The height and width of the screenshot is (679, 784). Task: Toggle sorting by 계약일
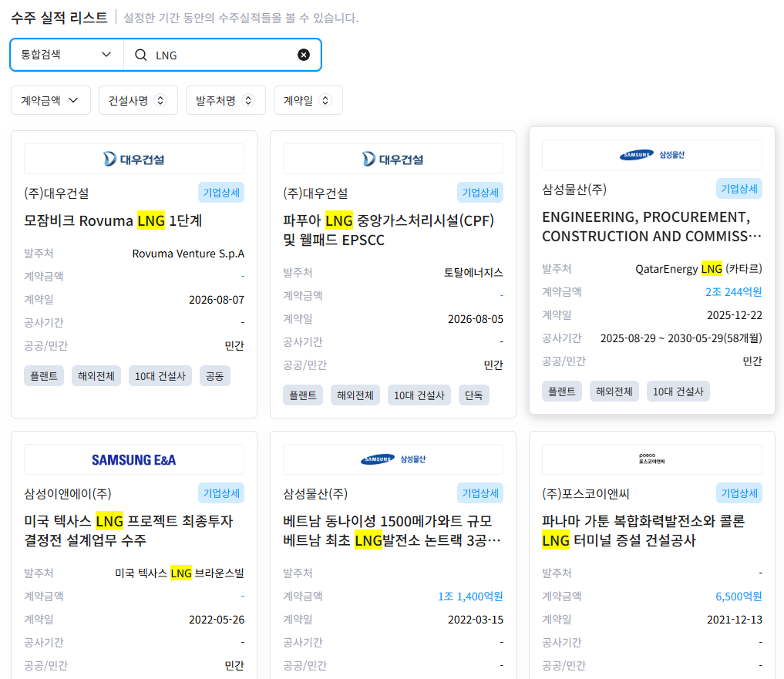pyautogui.click(x=308, y=100)
